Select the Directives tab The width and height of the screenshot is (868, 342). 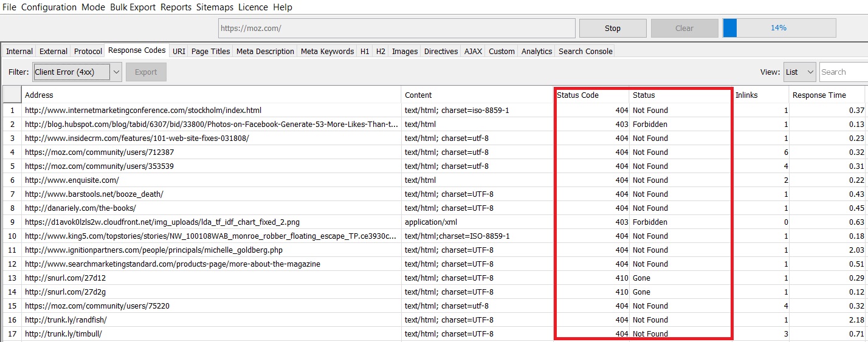pos(442,51)
